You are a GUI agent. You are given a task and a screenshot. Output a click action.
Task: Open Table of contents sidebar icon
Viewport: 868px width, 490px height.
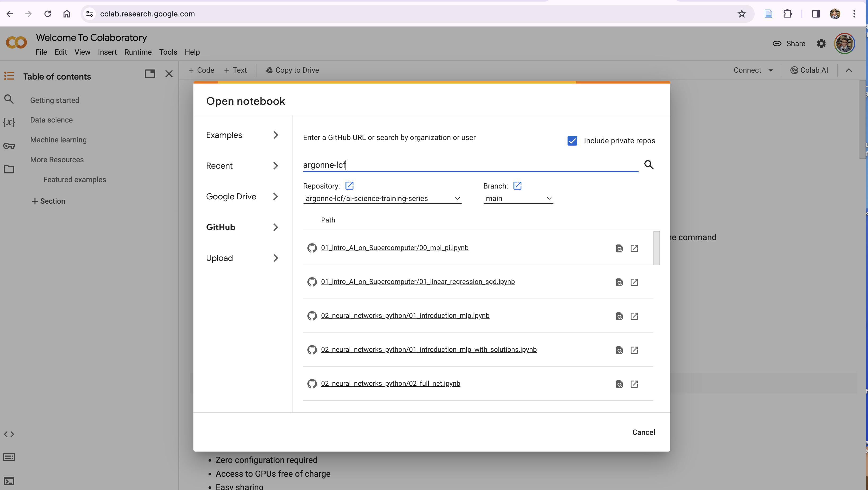[x=9, y=76]
